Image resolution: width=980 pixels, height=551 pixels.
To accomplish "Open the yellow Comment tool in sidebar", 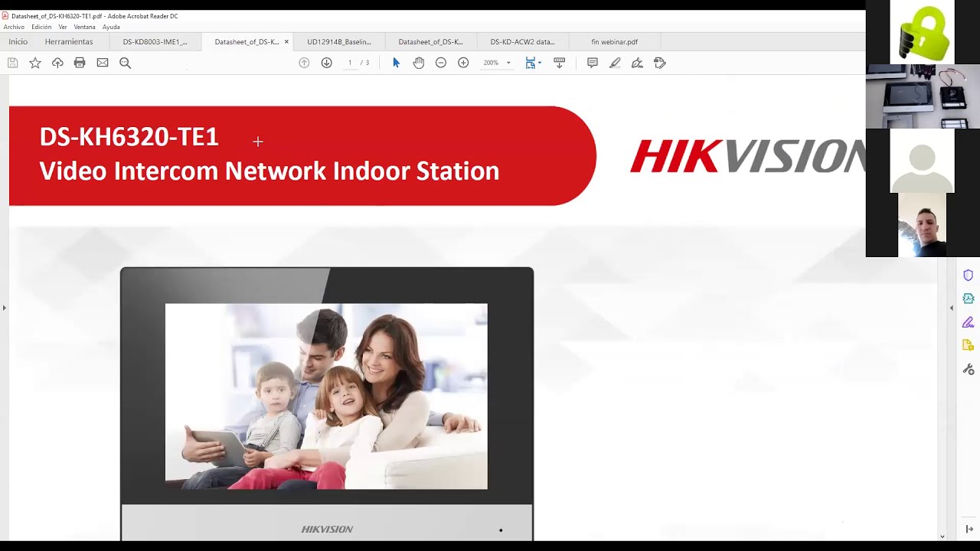I will click(968, 346).
